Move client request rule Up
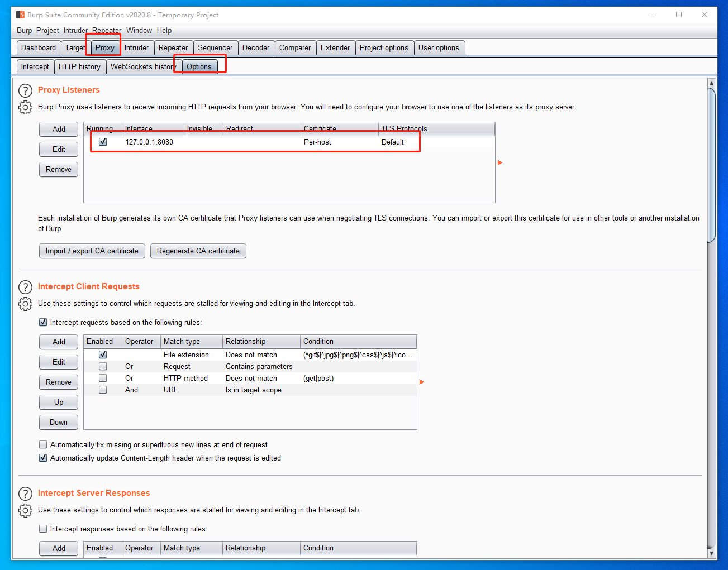Screen dimensions: 728x570 point(59,402)
